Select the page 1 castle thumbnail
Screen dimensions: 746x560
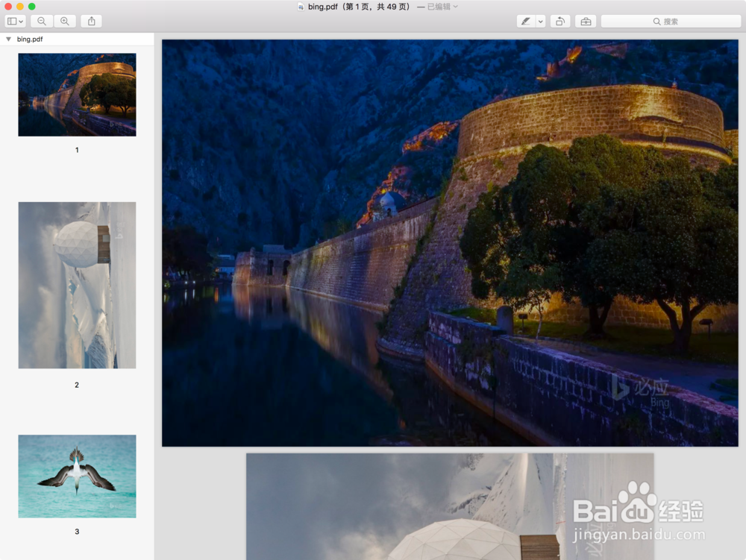coord(77,95)
